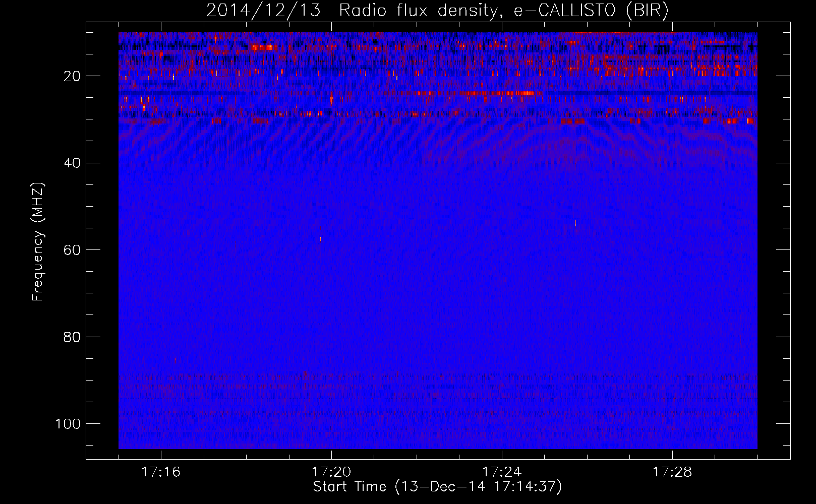Click the 17:16 time tick label
The width and height of the screenshot is (816, 504).
(161, 472)
